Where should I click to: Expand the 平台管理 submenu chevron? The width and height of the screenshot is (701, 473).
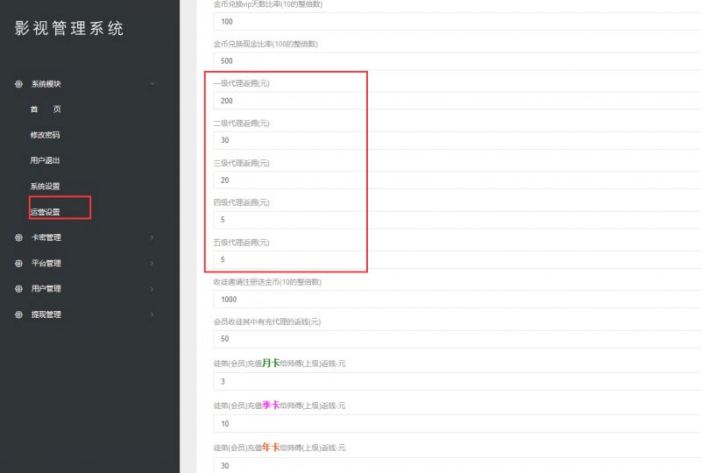click(152, 263)
